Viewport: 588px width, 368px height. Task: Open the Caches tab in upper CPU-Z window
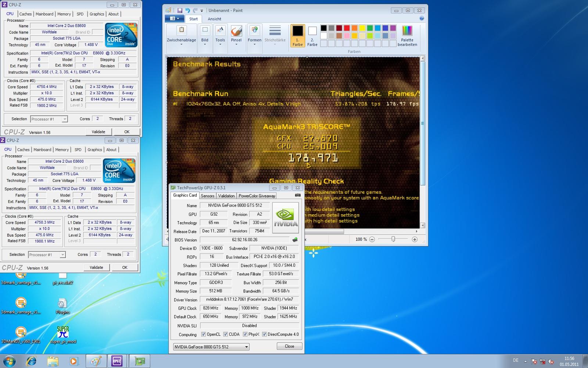pos(25,14)
